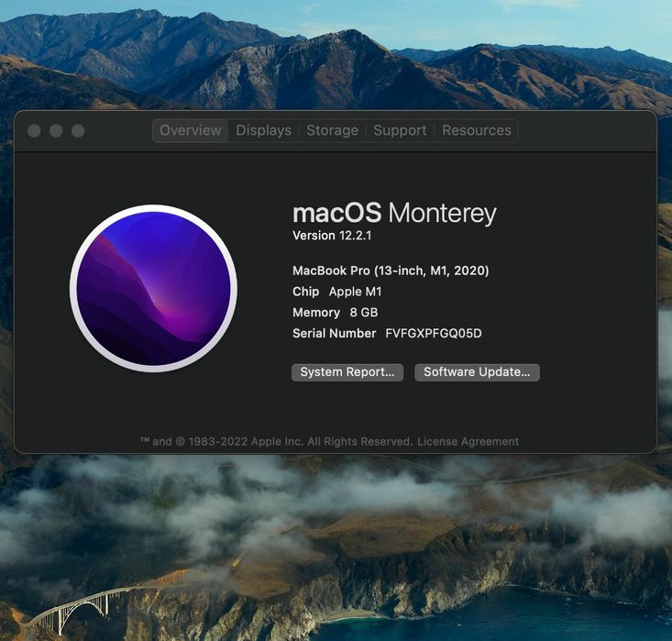Image resolution: width=672 pixels, height=641 pixels.
Task: Zoom the About This Mac window
Action: [78, 131]
